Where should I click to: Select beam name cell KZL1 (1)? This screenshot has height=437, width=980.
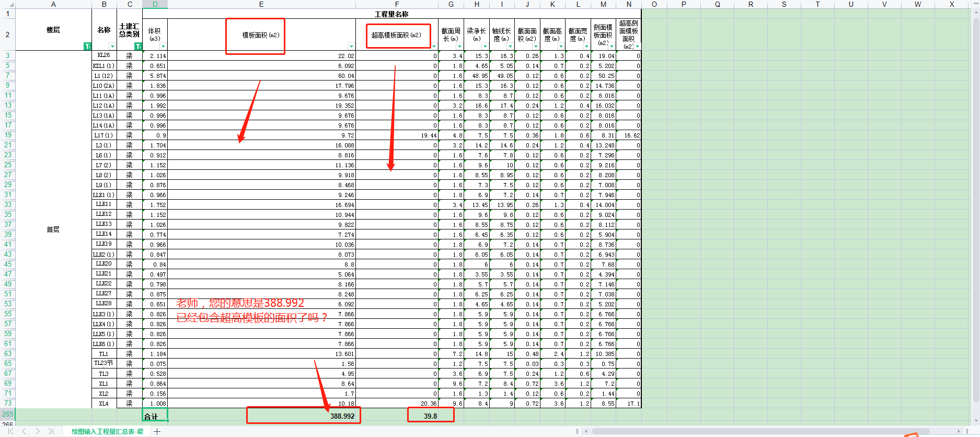104,66
